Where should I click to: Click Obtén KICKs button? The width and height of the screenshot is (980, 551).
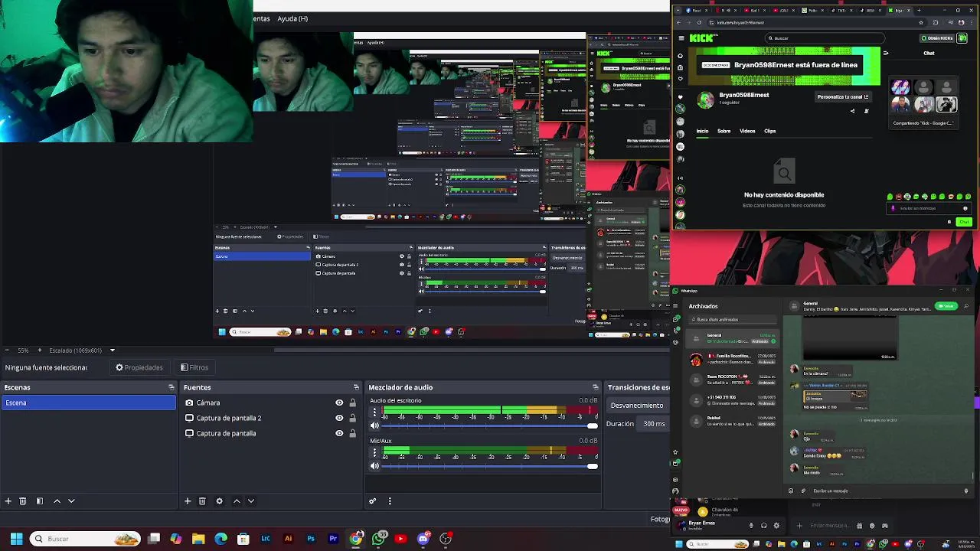tap(938, 38)
